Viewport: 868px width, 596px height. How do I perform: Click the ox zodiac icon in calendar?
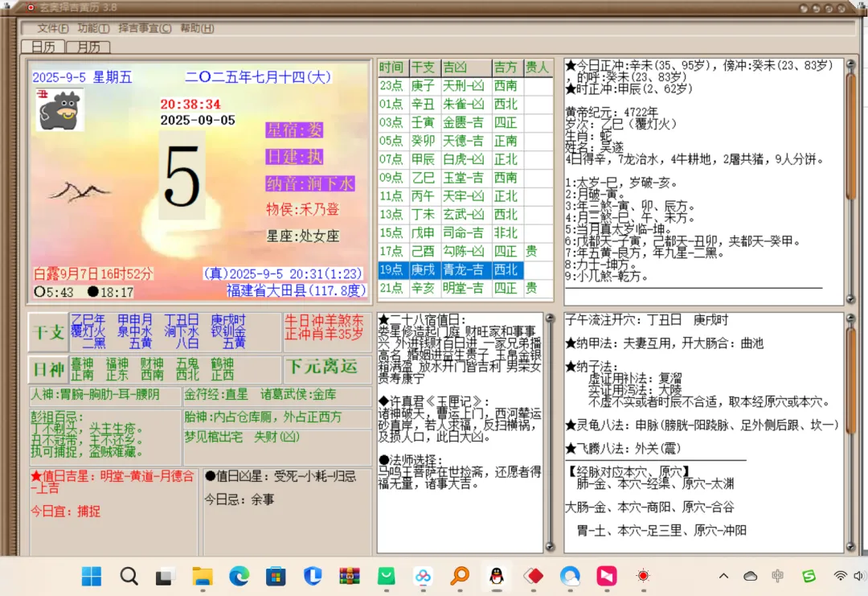click(x=59, y=110)
